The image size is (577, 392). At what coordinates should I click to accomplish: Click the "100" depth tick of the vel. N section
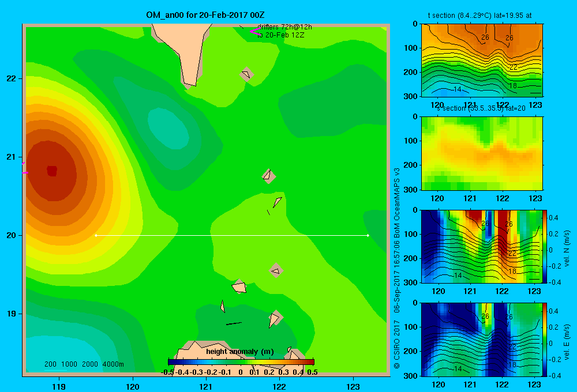pos(411,234)
